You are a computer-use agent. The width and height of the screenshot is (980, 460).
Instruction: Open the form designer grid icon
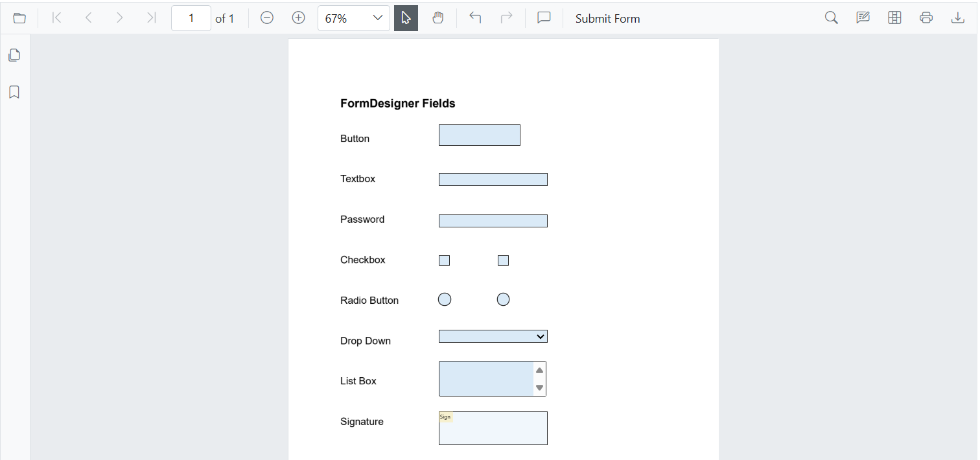coord(894,18)
